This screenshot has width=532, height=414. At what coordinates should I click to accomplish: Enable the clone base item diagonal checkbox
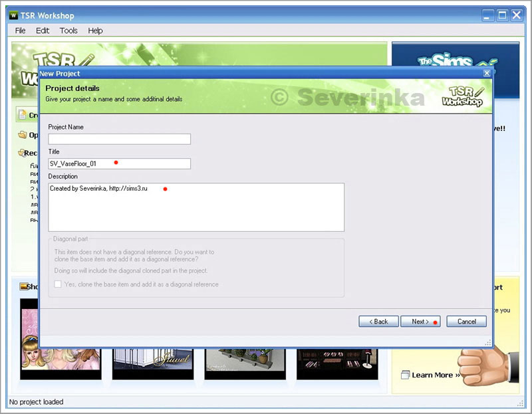pyautogui.click(x=58, y=284)
